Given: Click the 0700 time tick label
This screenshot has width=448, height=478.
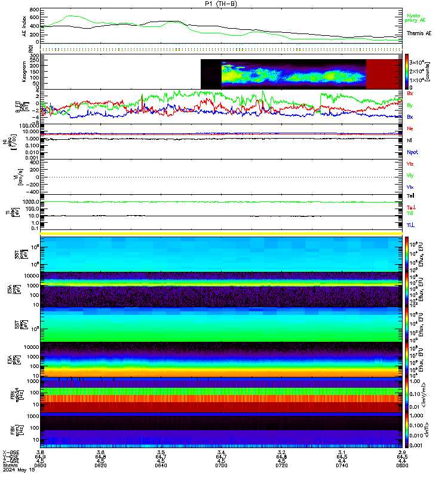Looking at the screenshot, I should (221, 465).
